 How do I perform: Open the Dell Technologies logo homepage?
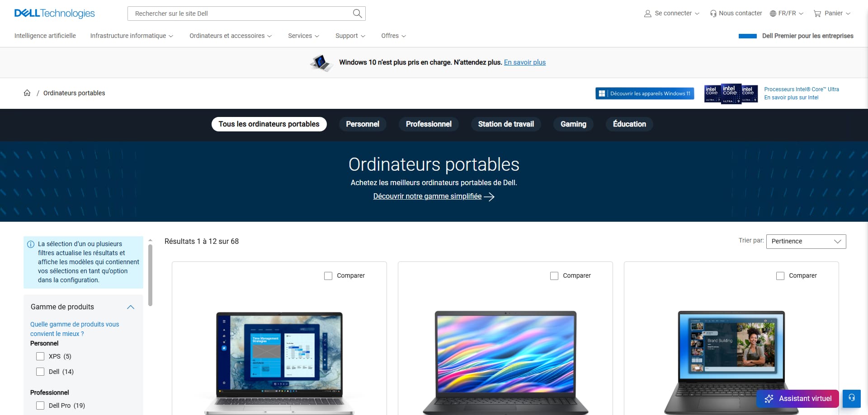click(55, 14)
